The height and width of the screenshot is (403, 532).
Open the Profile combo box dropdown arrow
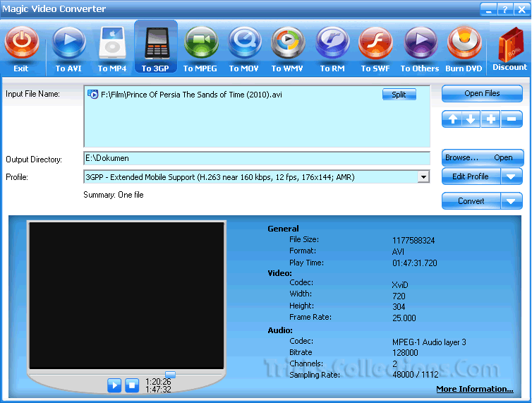click(423, 177)
